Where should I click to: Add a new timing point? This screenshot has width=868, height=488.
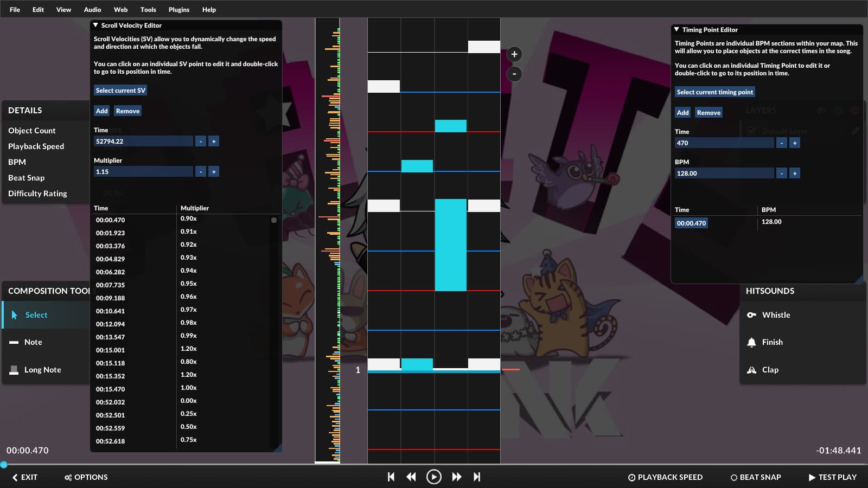click(x=682, y=113)
